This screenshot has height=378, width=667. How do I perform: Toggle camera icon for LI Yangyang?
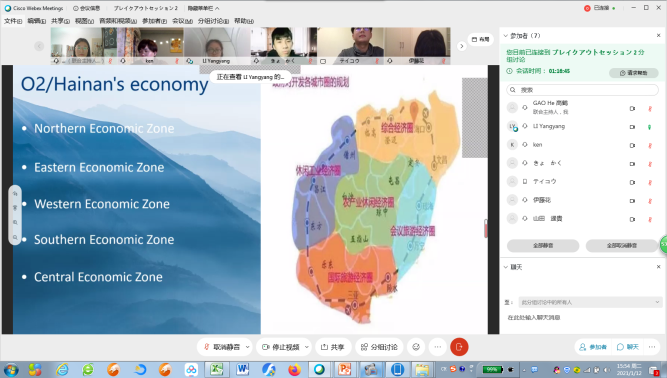[x=632, y=127]
